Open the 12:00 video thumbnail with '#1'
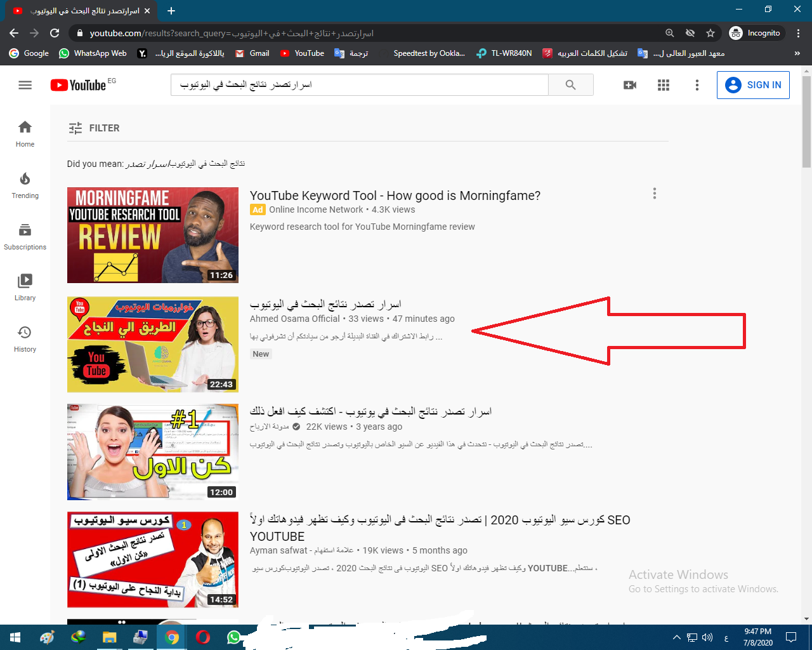The width and height of the screenshot is (812, 650). 153,452
